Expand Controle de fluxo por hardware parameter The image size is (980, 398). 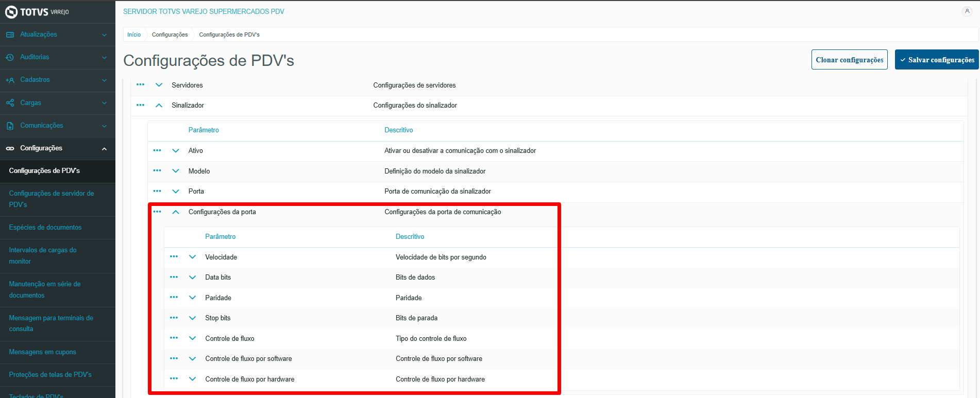193,379
